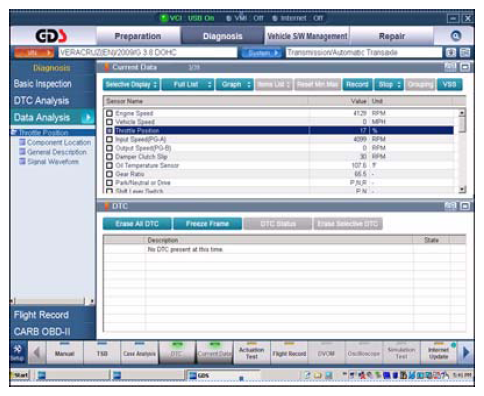Click the last icon right of system field
The image size is (484, 396).
click(x=465, y=53)
